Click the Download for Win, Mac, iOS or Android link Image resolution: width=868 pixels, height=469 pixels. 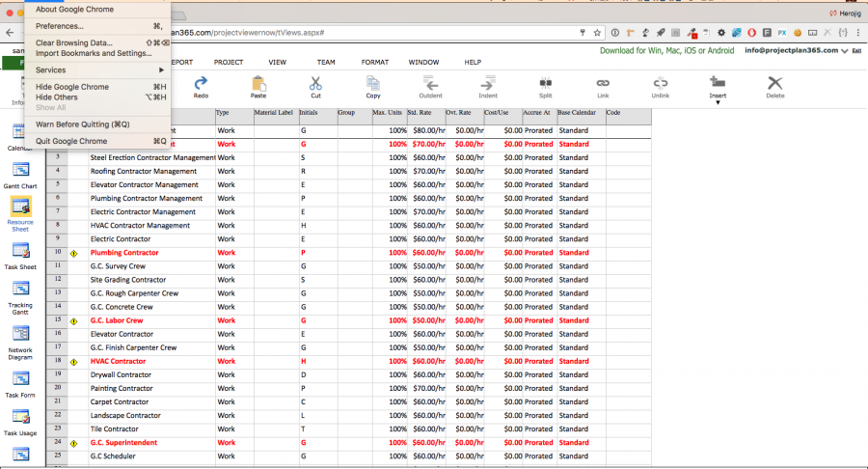coord(666,50)
